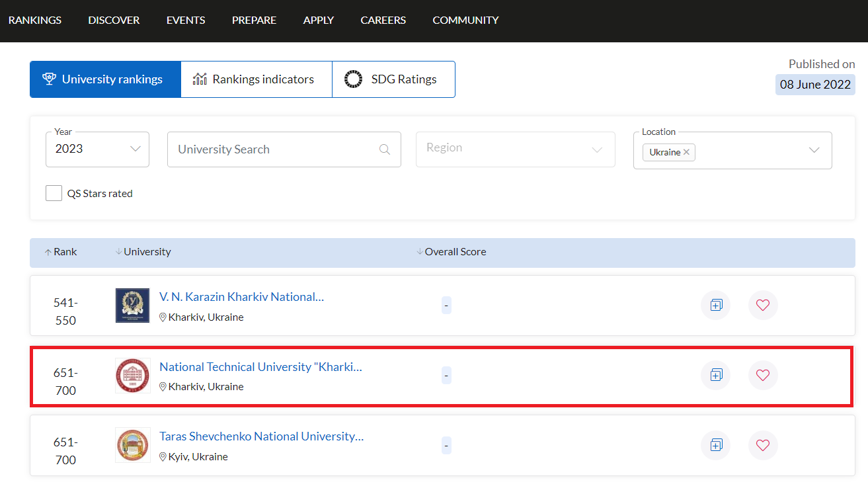Favorite Karazin Kharkiv with heart icon
This screenshot has height=492, width=868.
click(763, 306)
